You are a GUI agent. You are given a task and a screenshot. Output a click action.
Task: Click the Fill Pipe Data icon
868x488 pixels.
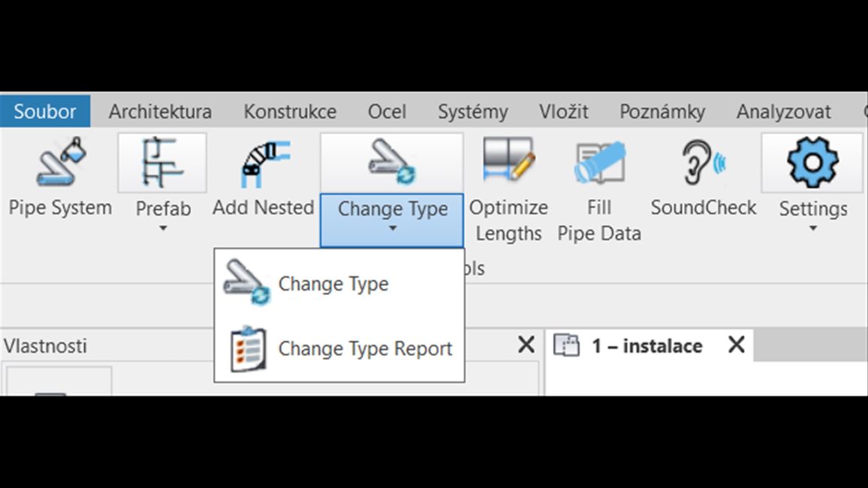599,163
